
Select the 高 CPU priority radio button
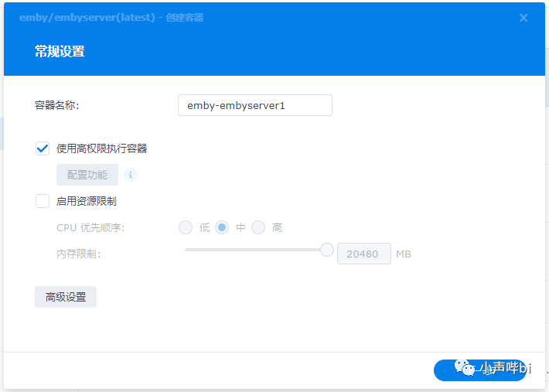[x=258, y=227]
